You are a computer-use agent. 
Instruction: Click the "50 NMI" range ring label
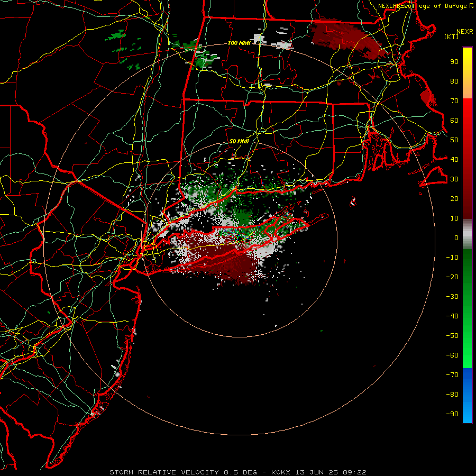tap(239, 141)
